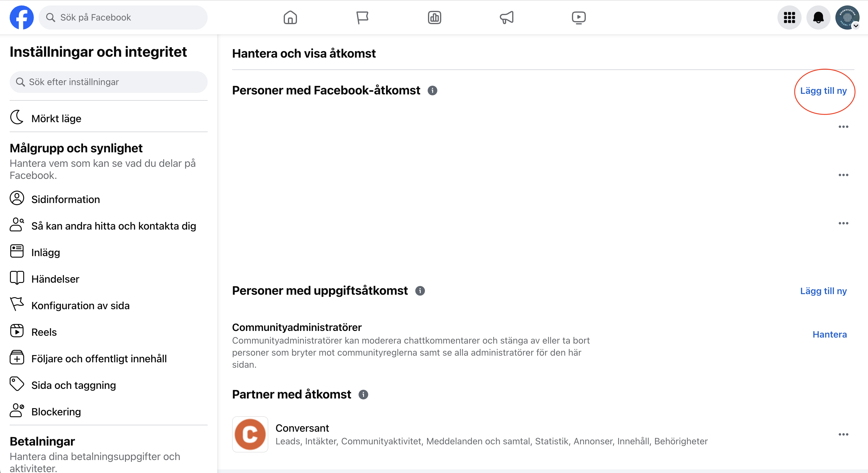Open the Home icon in top navigation
The width and height of the screenshot is (868, 473).
pyautogui.click(x=290, y=17)
